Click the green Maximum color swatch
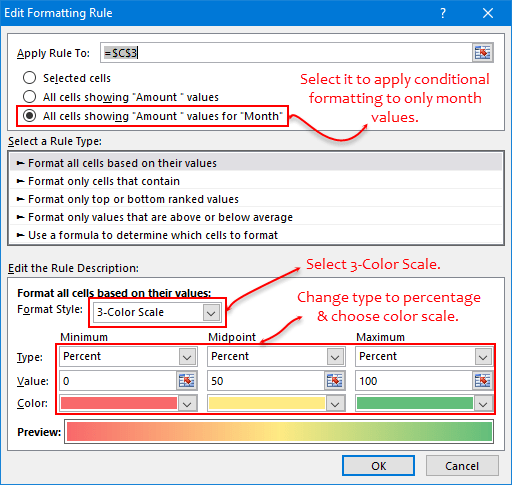Screen dimensions: 512x485 pyautogui.click(x=415, y=403)
